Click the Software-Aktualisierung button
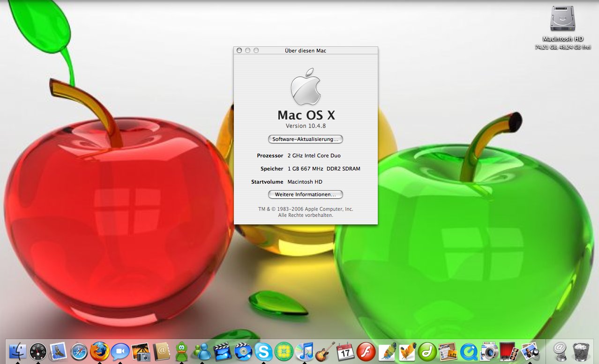 306,140
